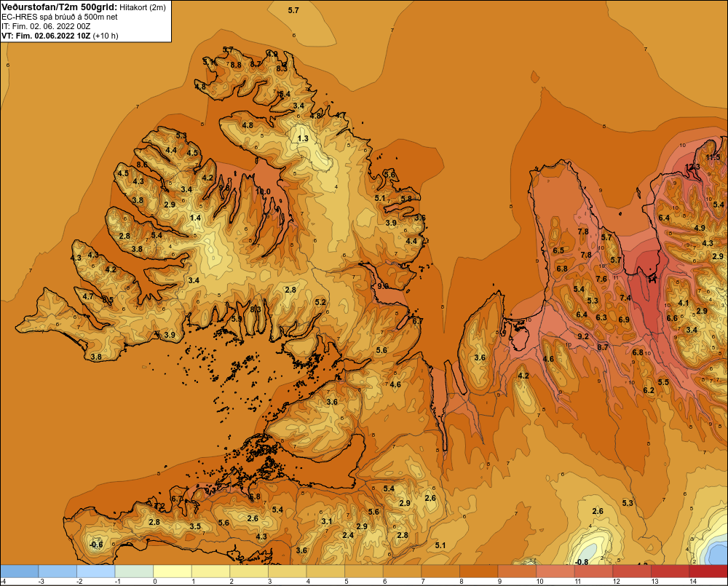Click the '-2' tick label on legend scale

point(79,582)
